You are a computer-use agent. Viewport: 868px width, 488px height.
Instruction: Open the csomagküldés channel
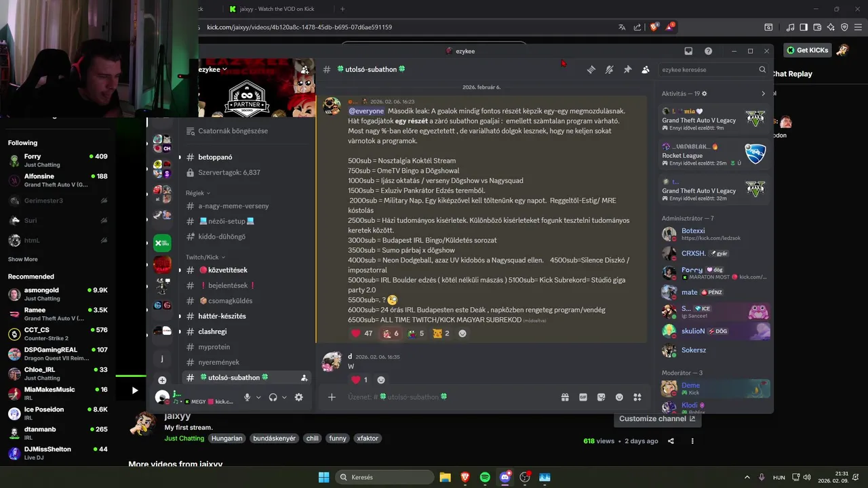pyautogui.click(x=245, y=301)
